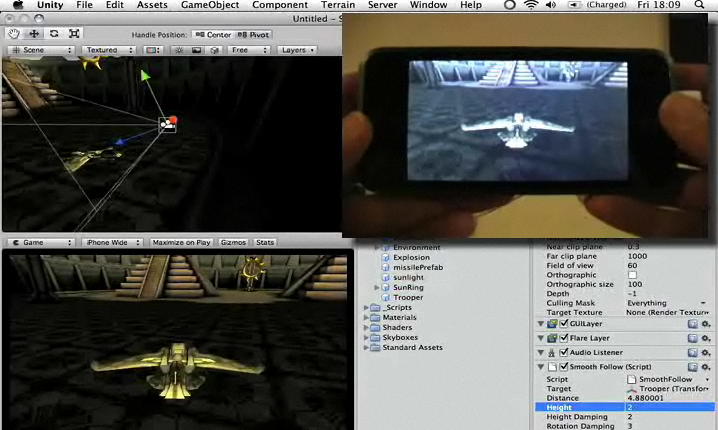Image resolution: width=718 pixels, height=430 pixels.
Task: Click the battery Charged indicator
Action: (x=598, y=5)
